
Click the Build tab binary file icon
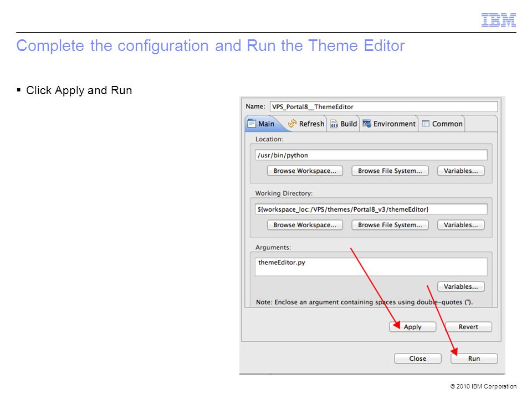334,124
